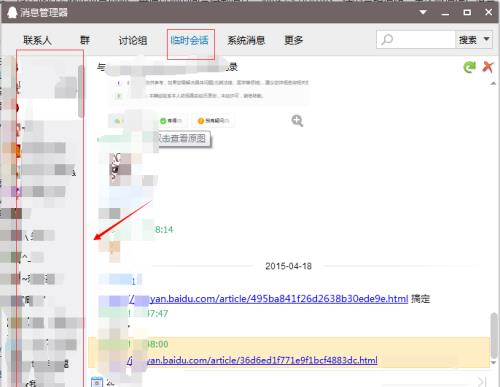Select the 讨论组 tab
This screenshot has width=500, height=387.
click(133, 41)
